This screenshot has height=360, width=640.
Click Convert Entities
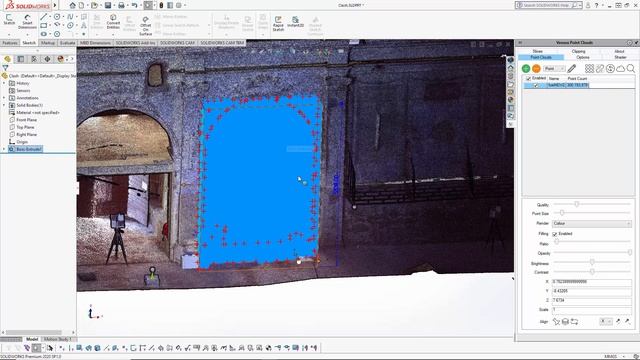(113, 22)
